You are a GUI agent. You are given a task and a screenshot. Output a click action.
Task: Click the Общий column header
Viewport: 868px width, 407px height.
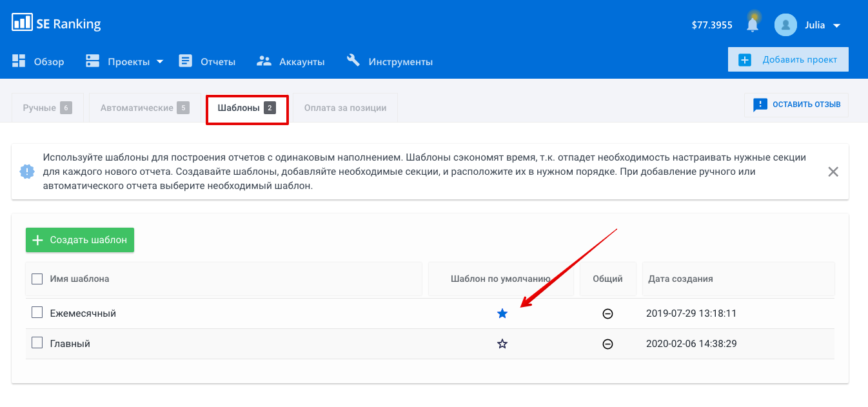[607, 279]
